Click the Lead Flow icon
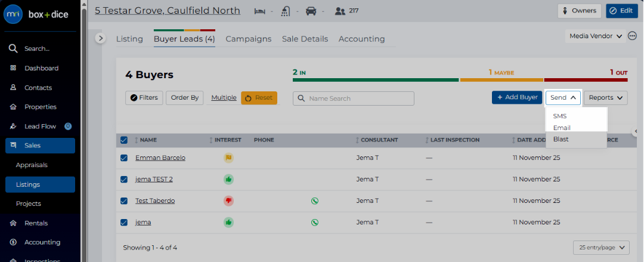 pyautogui.click(x=13, y=127)
